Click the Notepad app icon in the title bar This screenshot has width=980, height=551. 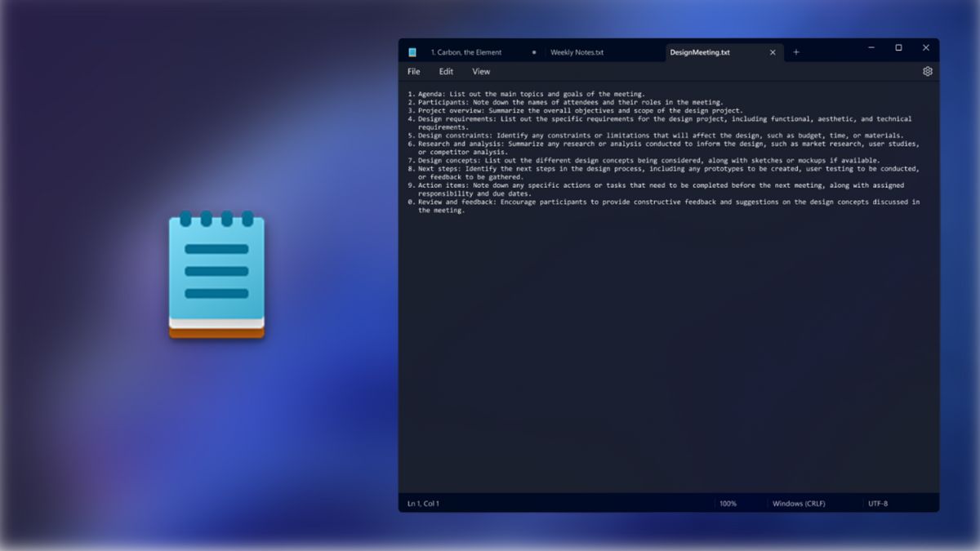pyautogui.click(x=412, y=52)
